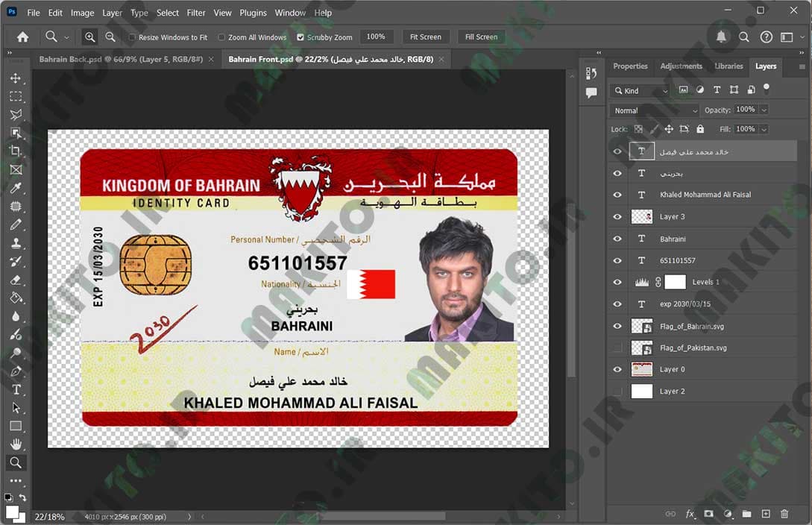
Task: Add layer style with fx icon
Action: [690, 514]
